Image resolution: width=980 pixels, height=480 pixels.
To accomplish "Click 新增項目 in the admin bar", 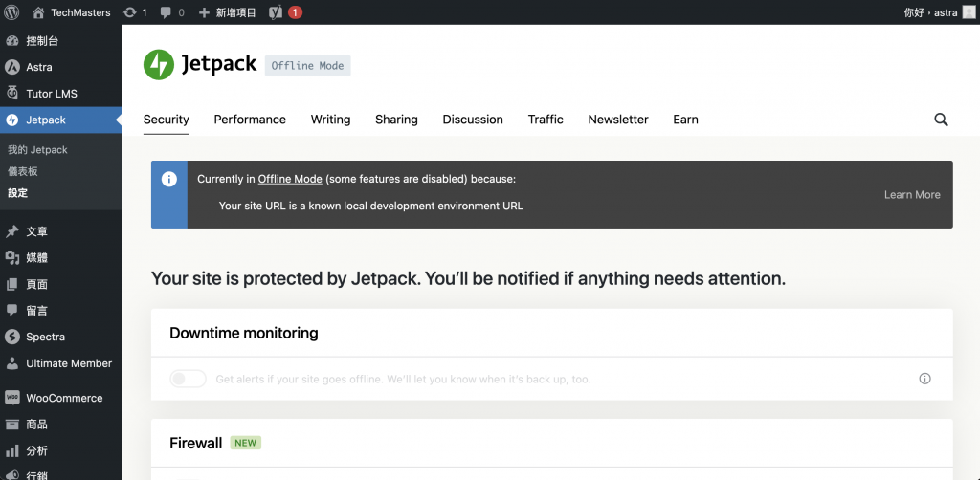I will 236,12.
